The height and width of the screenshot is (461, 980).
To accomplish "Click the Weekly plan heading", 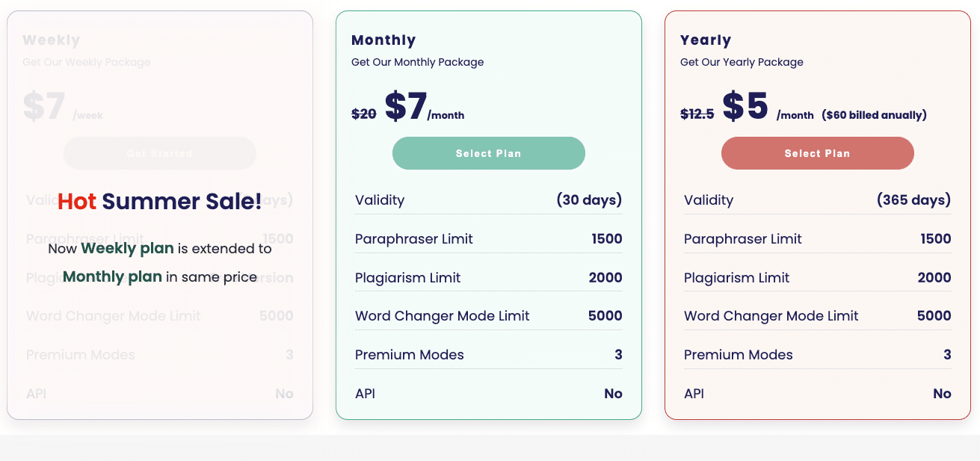I will [x=51, y=40].
